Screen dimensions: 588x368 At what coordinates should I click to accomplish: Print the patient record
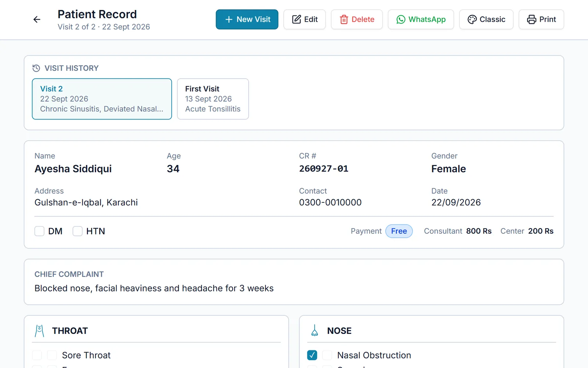click(541, 20)
